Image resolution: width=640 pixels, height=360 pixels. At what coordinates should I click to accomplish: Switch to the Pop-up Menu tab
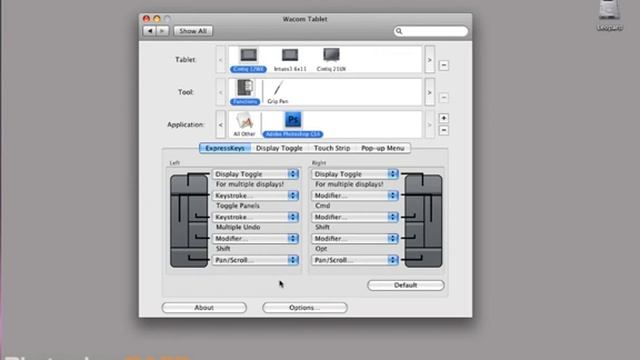click(383, 148)
